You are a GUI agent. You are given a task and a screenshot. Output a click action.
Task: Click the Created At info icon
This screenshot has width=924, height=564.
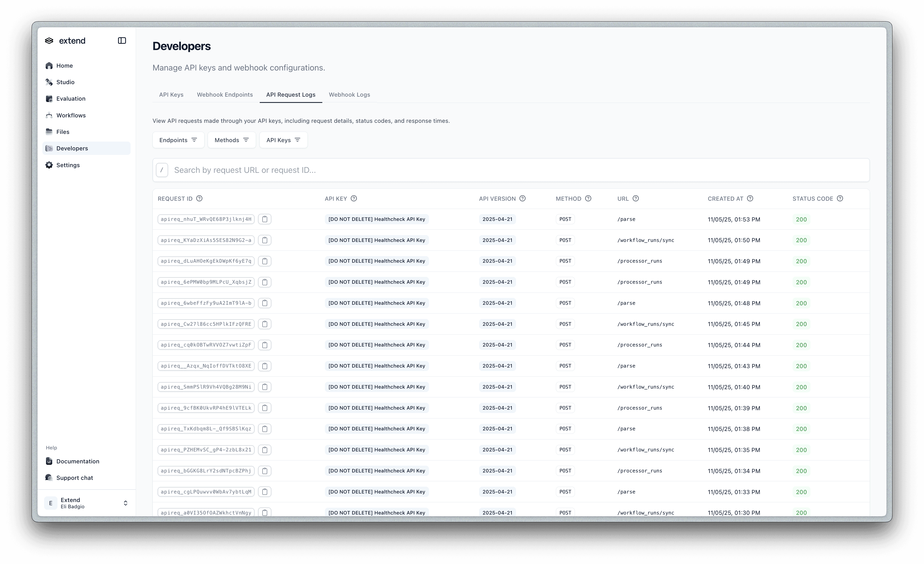tap(750, 199)
